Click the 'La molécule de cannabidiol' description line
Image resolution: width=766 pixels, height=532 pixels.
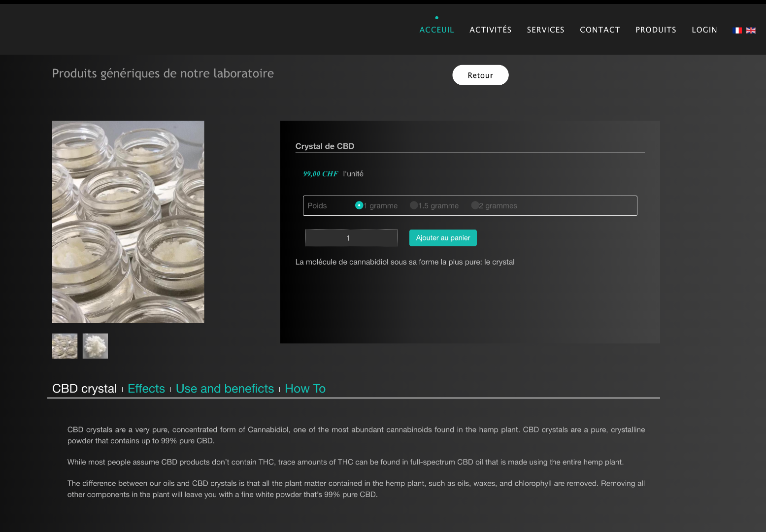pos(405,262)
